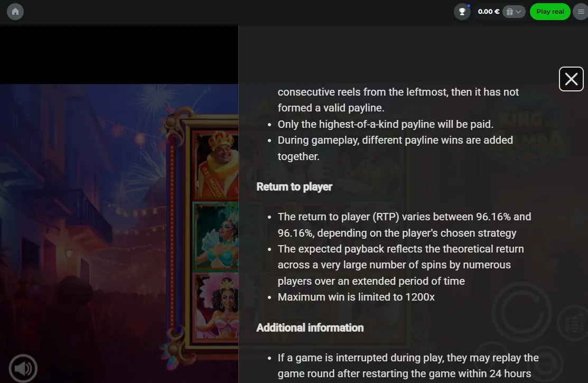Click the Additional information heading
The image size is (588, 383).
310,328
